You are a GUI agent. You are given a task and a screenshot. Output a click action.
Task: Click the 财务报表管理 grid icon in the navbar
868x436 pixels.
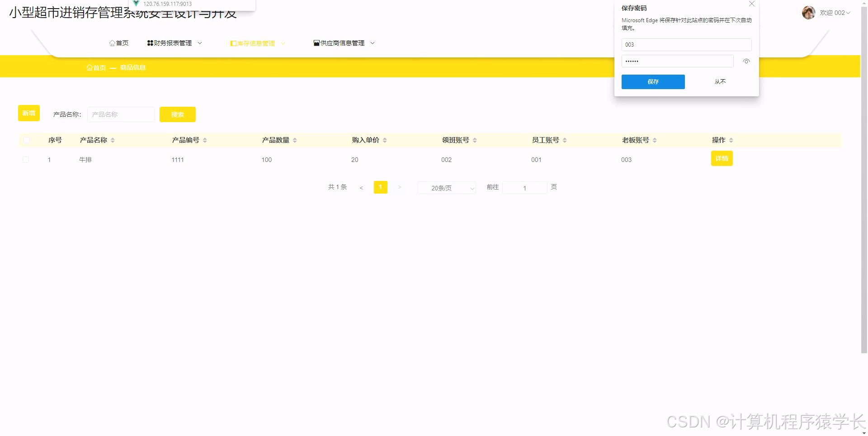click(149, 43)
